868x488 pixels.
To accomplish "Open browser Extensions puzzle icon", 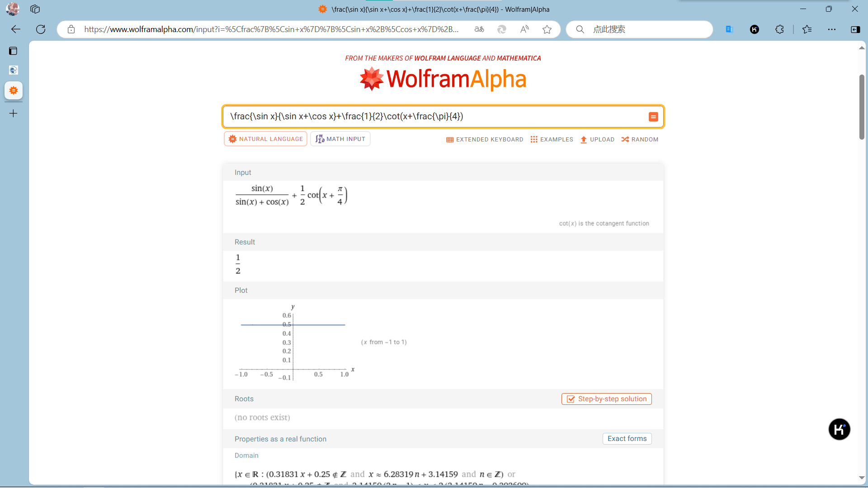I will click(779, 29).
